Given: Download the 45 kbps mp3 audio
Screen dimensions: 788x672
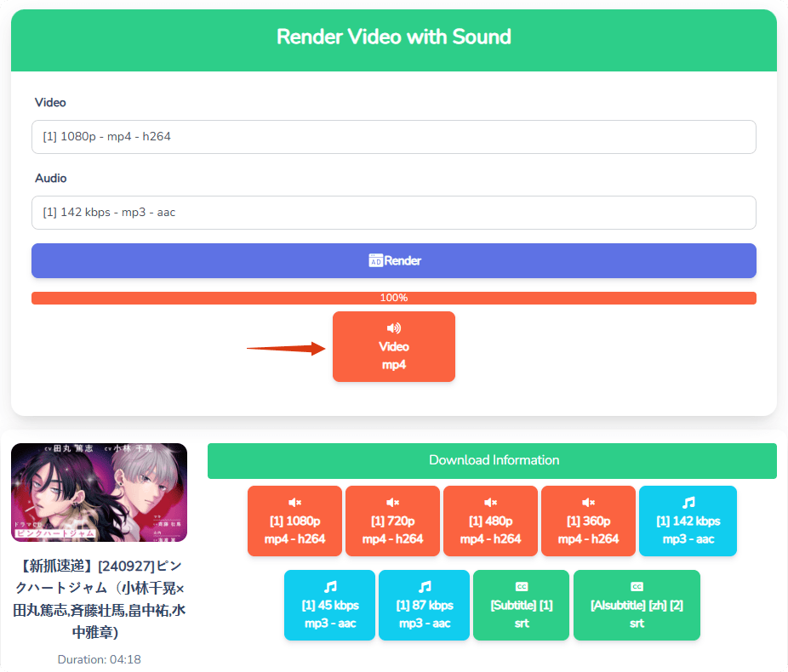Looking at the screenshot, I should (x=329, y=606).
